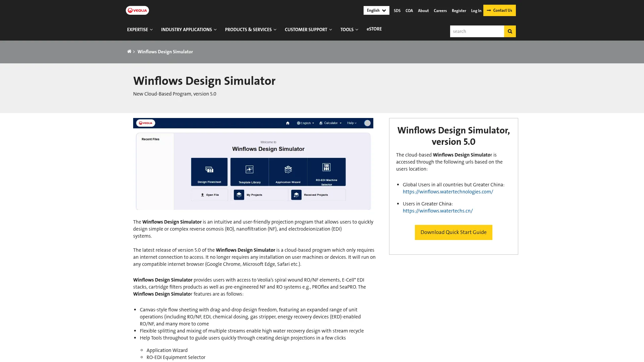Expand the CUSTOMER SUPPORT menu
The width and height of the screenshot is (644, 362).
click(x=308, y=29)
